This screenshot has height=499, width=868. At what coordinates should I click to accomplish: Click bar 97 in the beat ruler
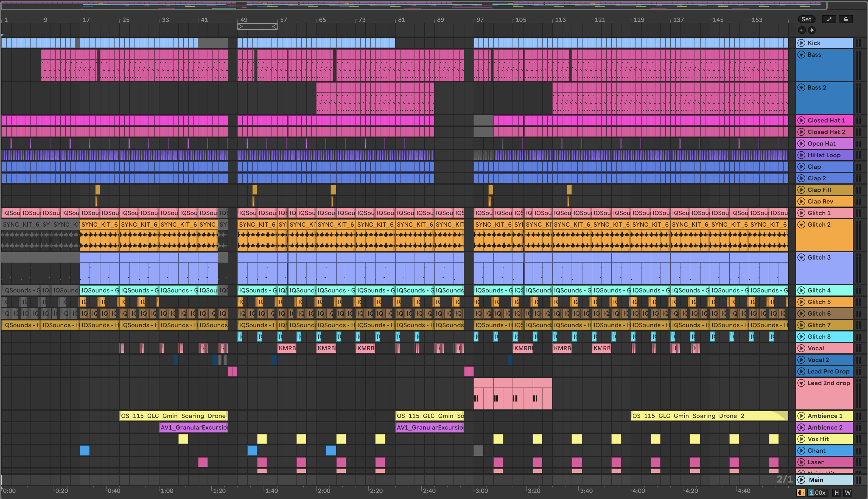[x=480, y=20]
